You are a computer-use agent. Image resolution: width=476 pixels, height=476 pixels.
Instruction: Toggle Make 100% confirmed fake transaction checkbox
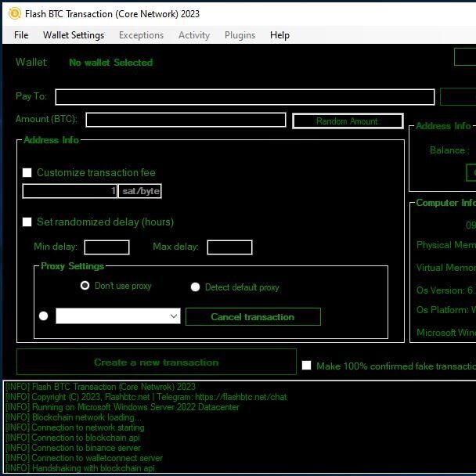point(307,365)
